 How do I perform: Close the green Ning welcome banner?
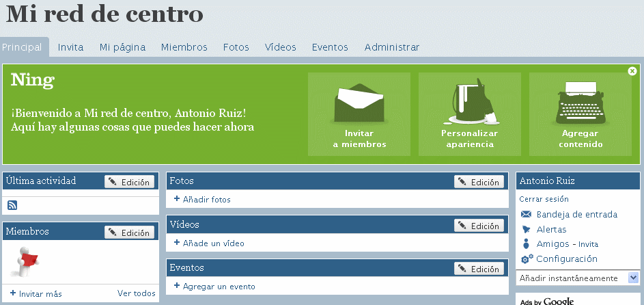click(x=632, y=71)
